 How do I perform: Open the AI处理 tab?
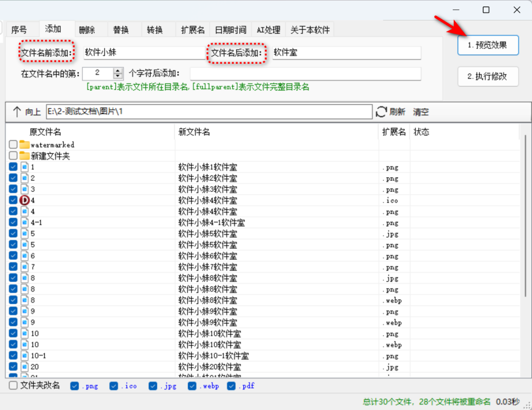pyautogui.click(x=268, y=30)
